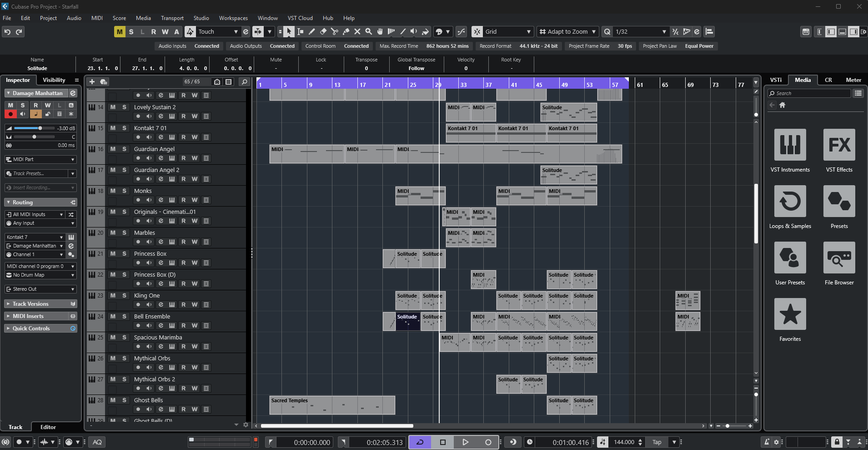Go to Media rack home
Screen dimensions: 868x450
click(x=783, y=105)
